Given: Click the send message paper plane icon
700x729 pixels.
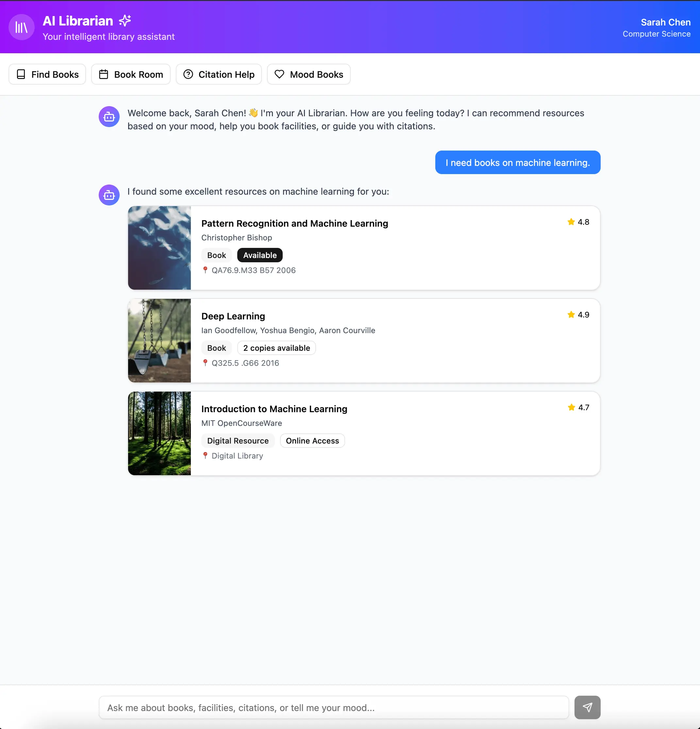Looking at the screenshot, I should [x=587, y=707].
